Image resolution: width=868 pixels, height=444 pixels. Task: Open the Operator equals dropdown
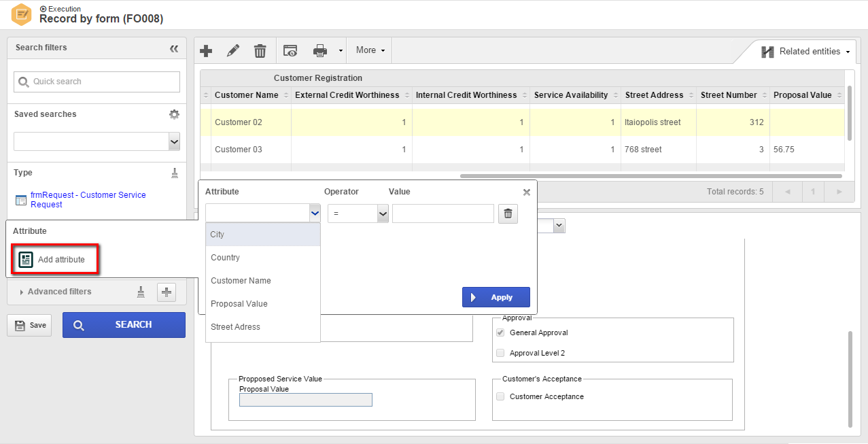[x=358, y=214]
